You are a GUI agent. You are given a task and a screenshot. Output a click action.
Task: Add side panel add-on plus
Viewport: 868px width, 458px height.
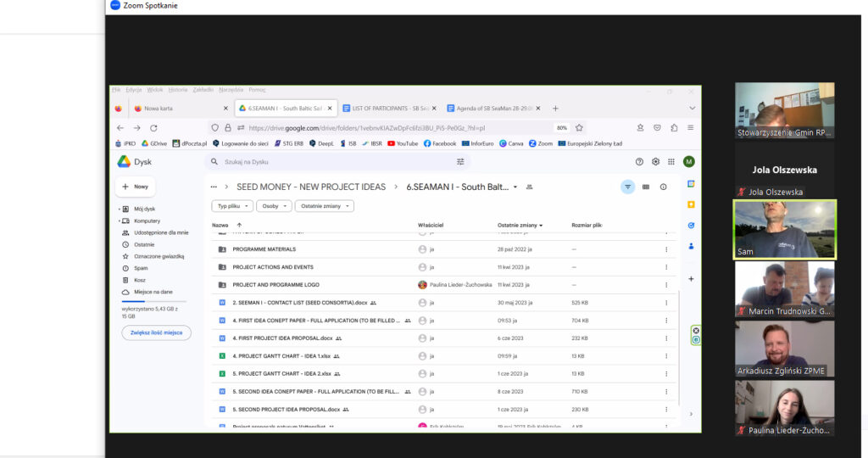click(x=691, y=279)
